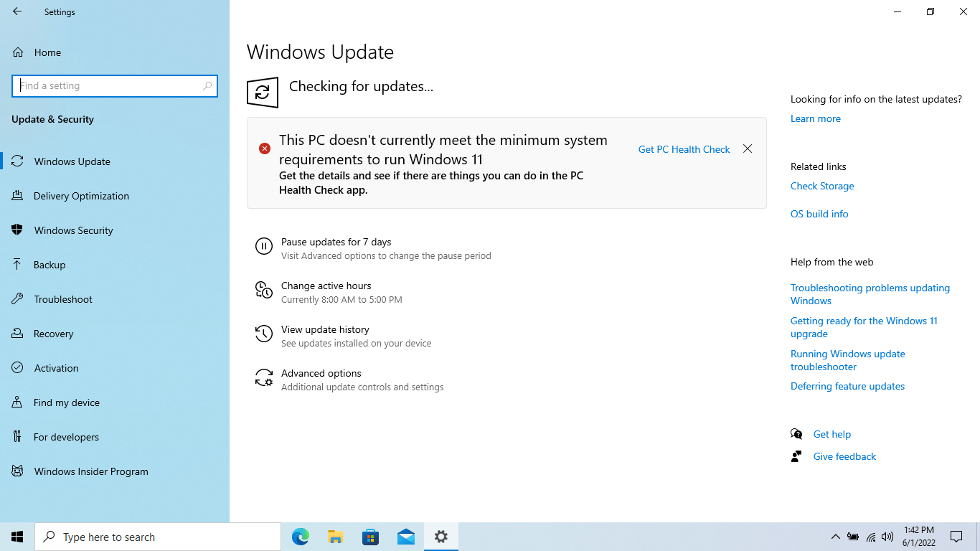Open Microsoft Edge from the taskbar
Image resolution: width=980 pixels, height=551 pixels.
[x=301, y=537]
